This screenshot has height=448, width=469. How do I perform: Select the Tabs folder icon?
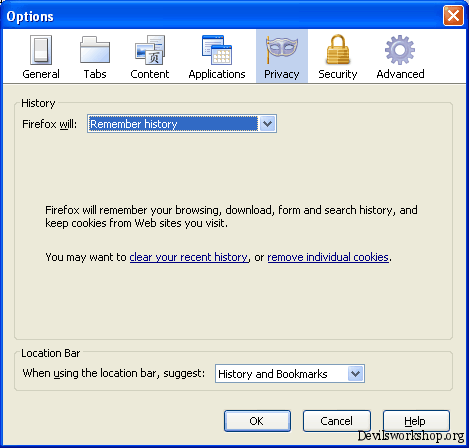tap(95, 50)
